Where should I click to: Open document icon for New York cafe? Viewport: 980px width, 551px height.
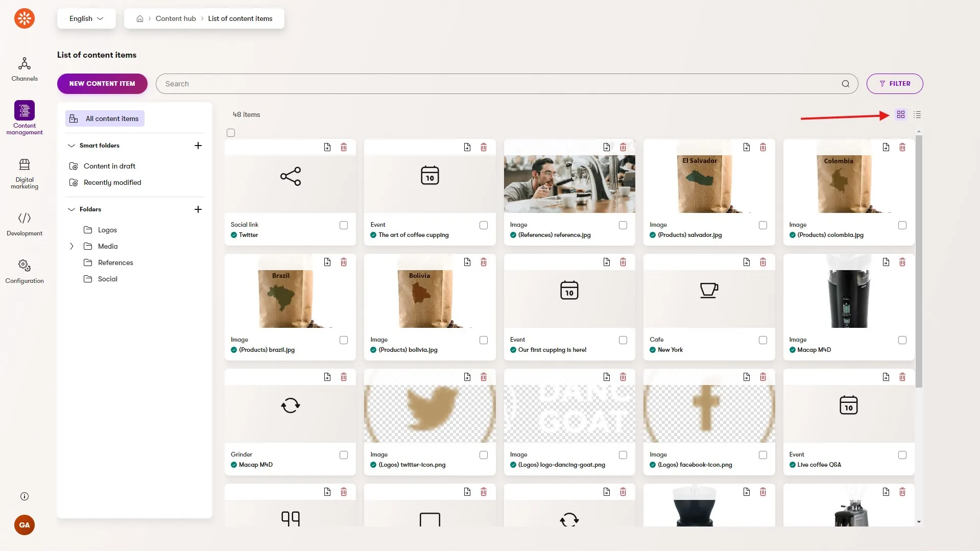pyautogui.click(x=747, y=262)
